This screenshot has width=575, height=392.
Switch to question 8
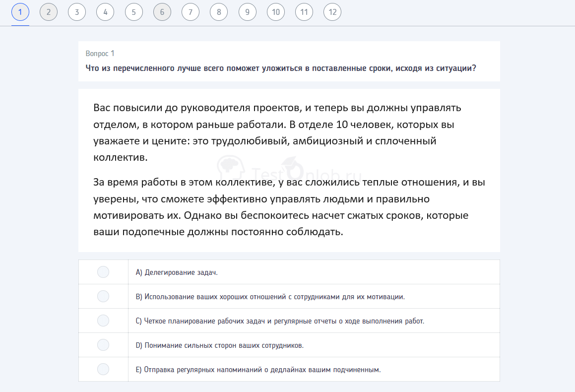tap(219, 11)
